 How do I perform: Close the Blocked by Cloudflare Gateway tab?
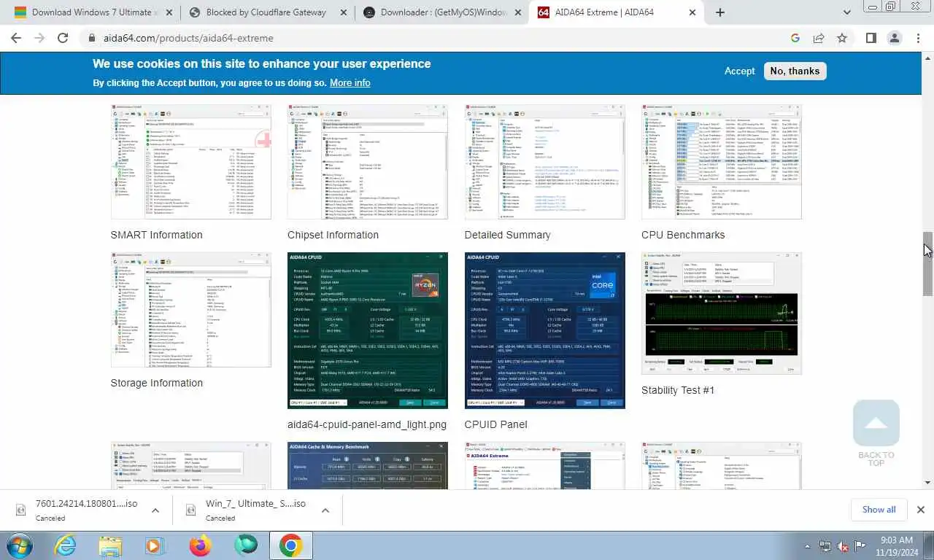[x=344, y=12]
